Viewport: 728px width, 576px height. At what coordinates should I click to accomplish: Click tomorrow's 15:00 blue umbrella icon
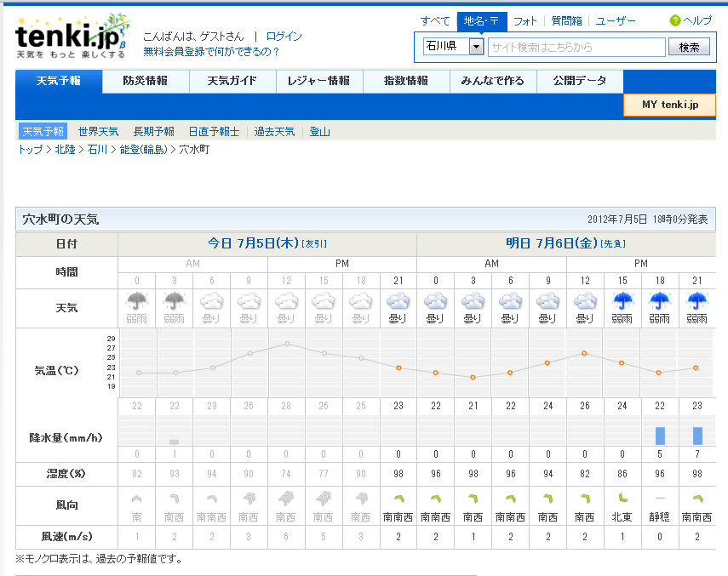point(622,302)
